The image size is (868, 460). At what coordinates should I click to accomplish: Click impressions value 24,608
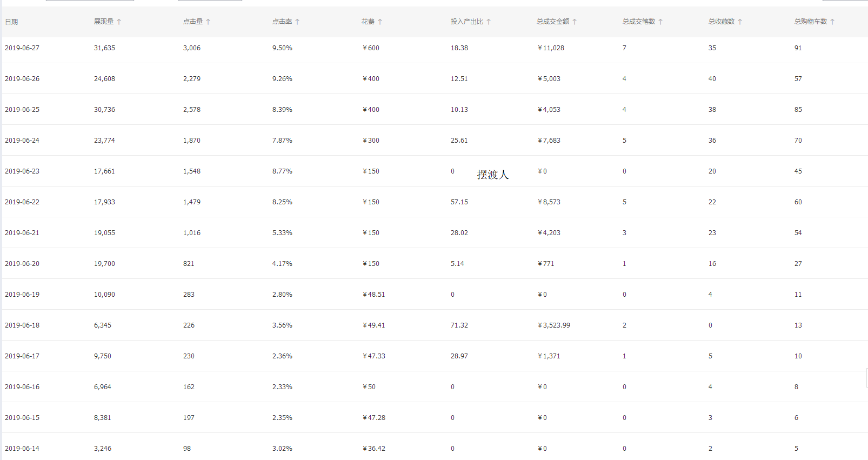click(104, 79)
